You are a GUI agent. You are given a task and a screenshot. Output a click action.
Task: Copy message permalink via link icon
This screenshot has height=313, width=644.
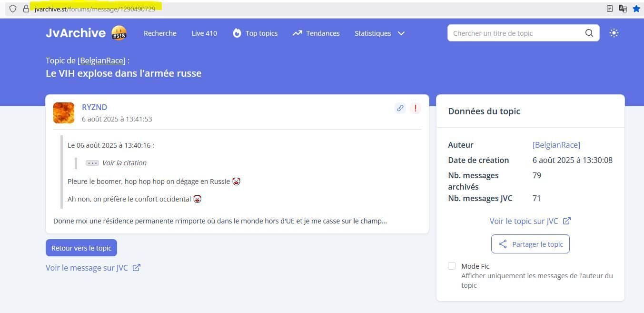click(x=400, y=108)
